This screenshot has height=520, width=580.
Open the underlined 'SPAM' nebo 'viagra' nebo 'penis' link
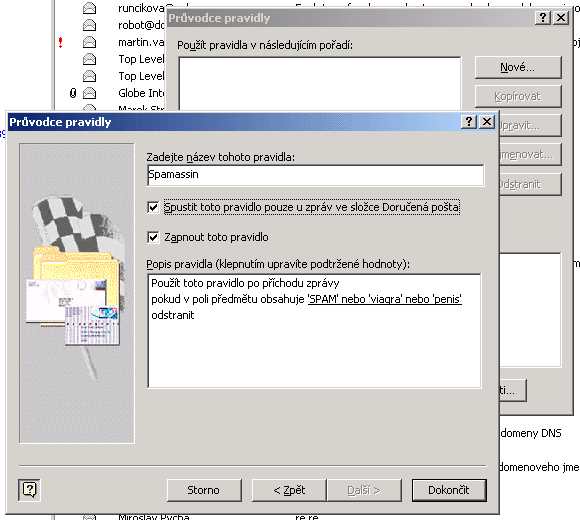pyautogui.click(x=385, y=299)
